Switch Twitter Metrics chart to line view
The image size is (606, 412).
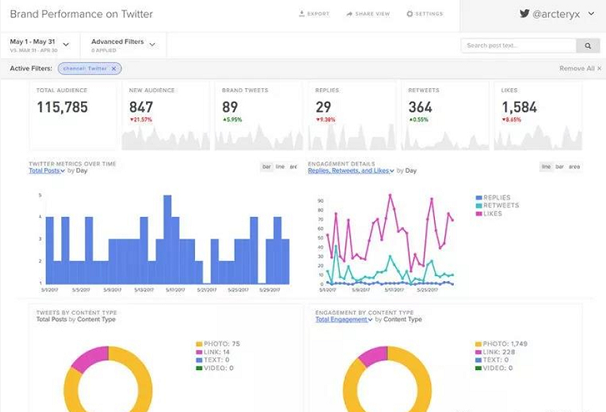pos(280,167)
